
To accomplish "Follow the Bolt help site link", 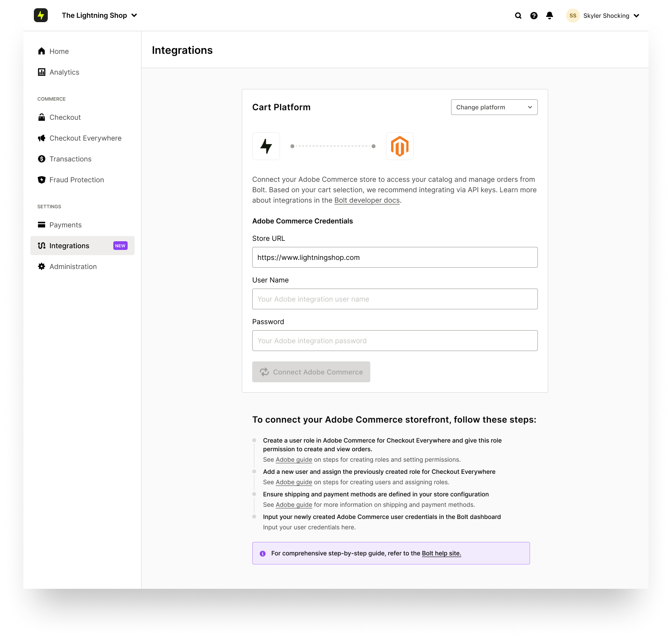I will (x=441, y=553).
